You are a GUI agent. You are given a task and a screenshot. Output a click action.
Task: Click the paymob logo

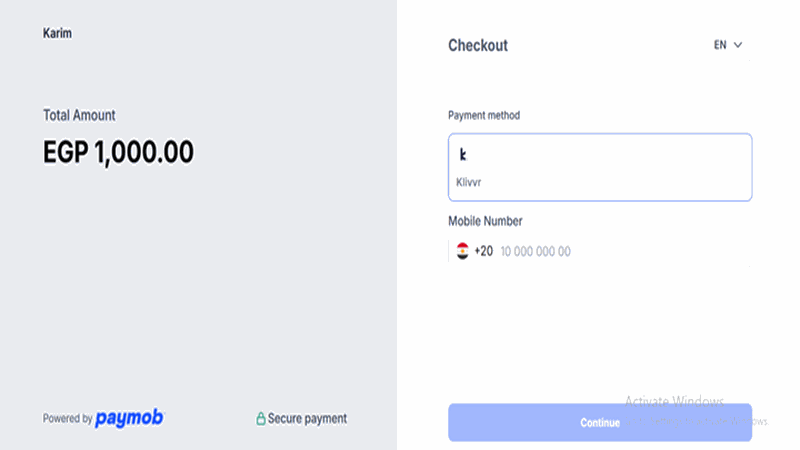click(129, 418)
